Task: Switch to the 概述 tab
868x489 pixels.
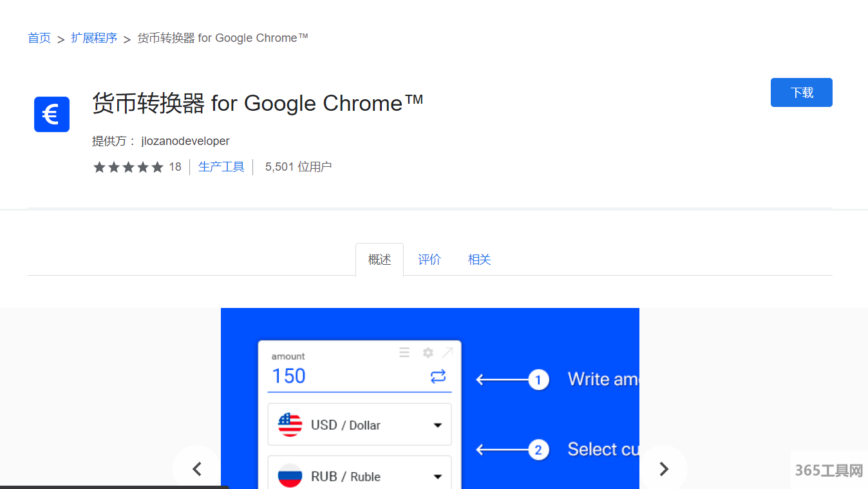Action: 379,260
